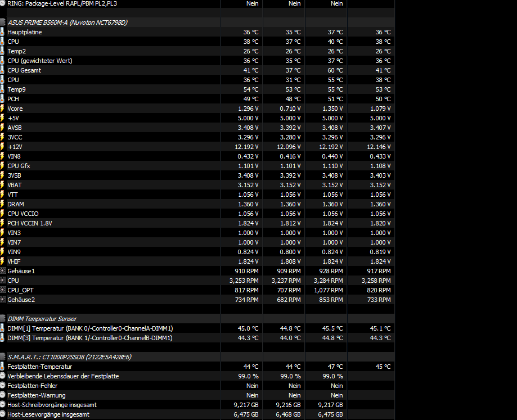This screenshot has height=420, width=517.
Task: Click the lightning bolt icon beside CPU VCCIO
Action: [2, 214]
